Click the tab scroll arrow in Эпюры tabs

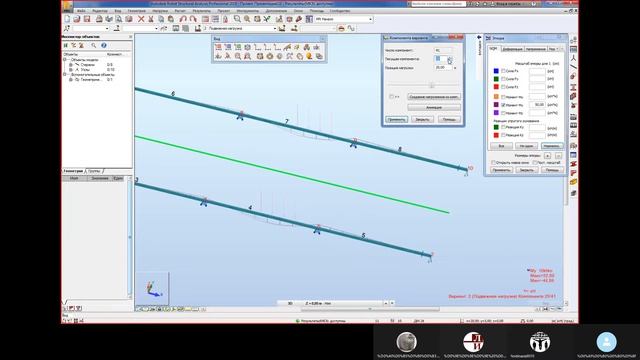(x=562, y=49)
